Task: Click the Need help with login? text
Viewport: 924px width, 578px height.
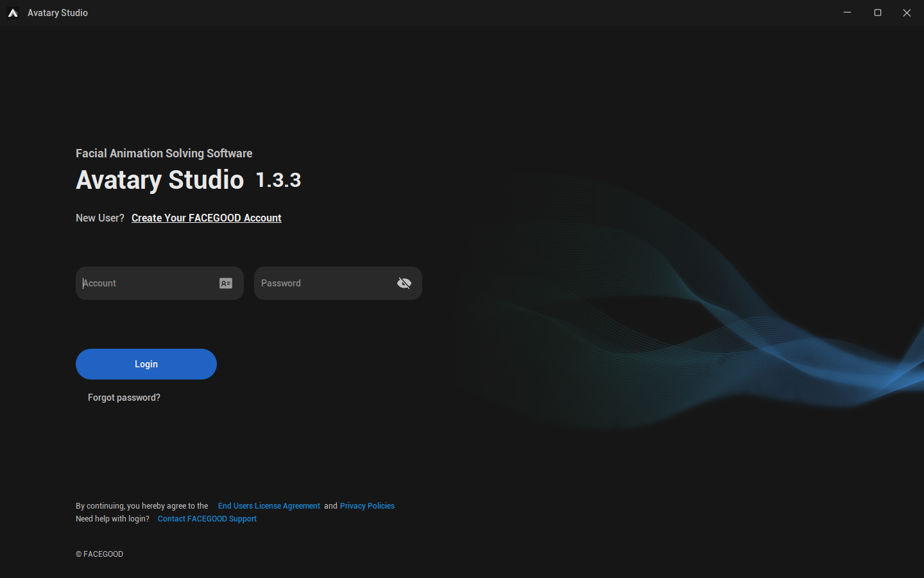Action: coord(112,519)
